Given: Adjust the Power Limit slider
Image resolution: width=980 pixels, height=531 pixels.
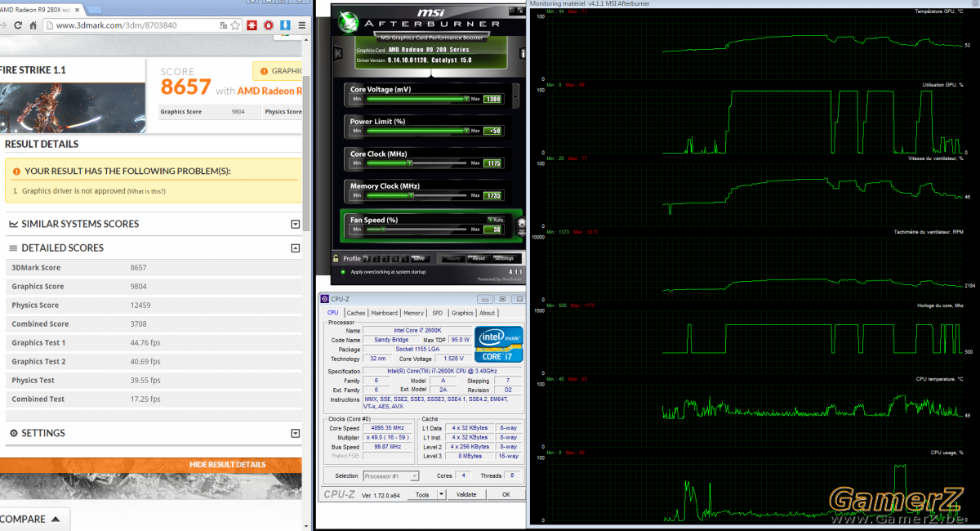Looking at the screenshot, I should click(x=416, y=131).
